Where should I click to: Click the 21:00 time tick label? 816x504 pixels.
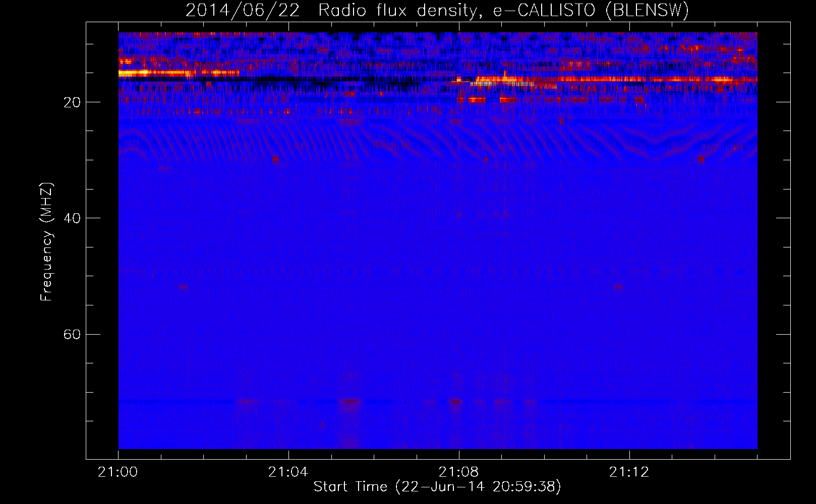coord(118,472)
